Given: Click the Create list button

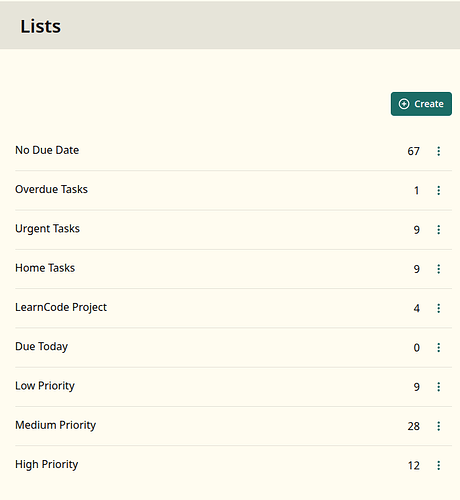Looking at the screenshot, I should coord(421,104).
